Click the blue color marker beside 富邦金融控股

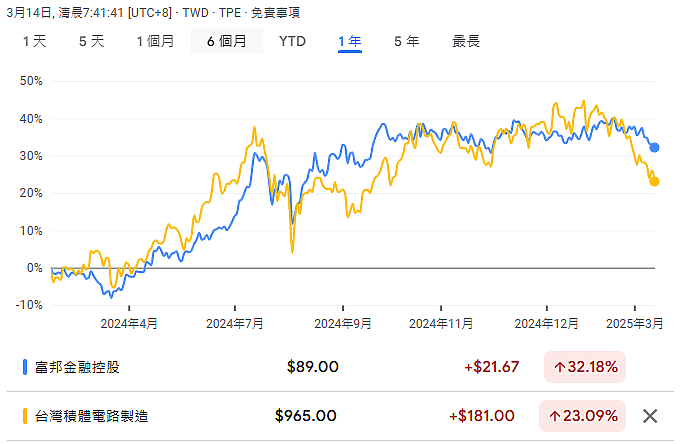25,367
